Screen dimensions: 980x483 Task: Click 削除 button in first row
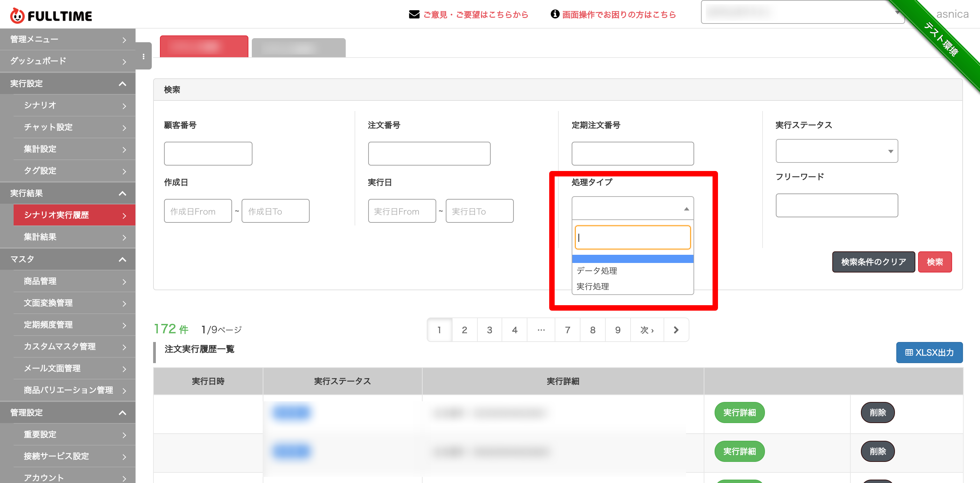[x=877, y=412]
